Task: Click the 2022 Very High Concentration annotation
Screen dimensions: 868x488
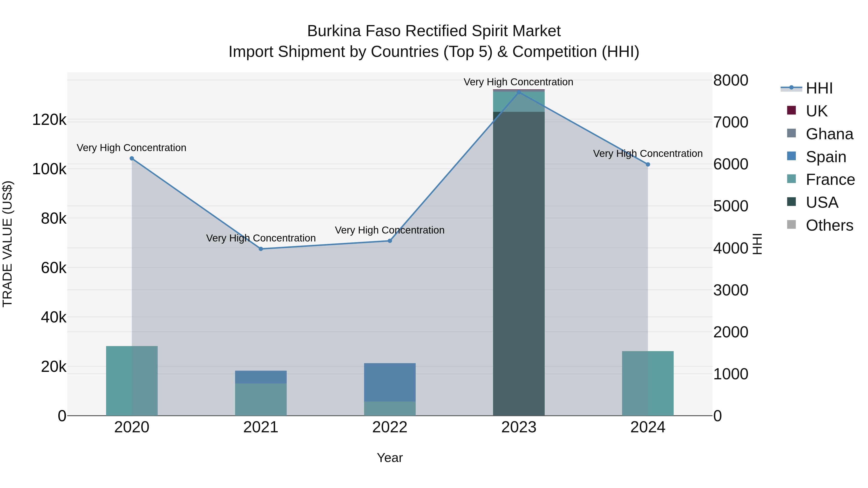Action: (390, 230)
